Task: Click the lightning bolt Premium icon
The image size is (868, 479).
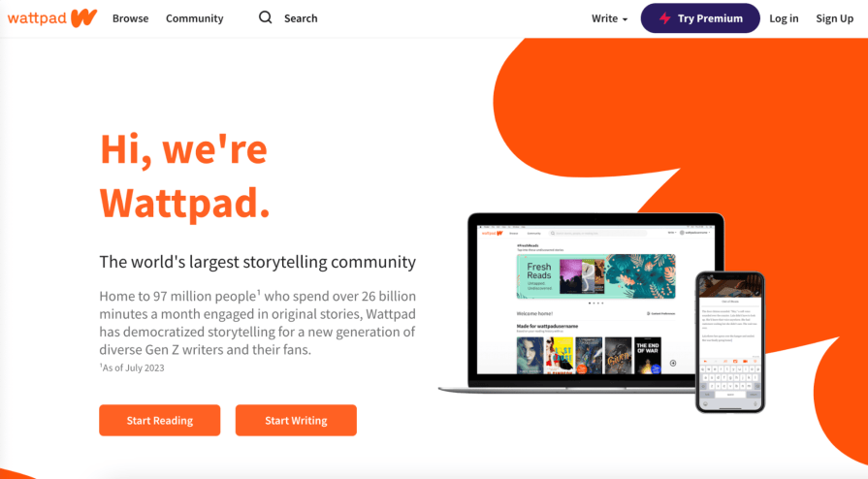Action: click(x=665, y=18)
